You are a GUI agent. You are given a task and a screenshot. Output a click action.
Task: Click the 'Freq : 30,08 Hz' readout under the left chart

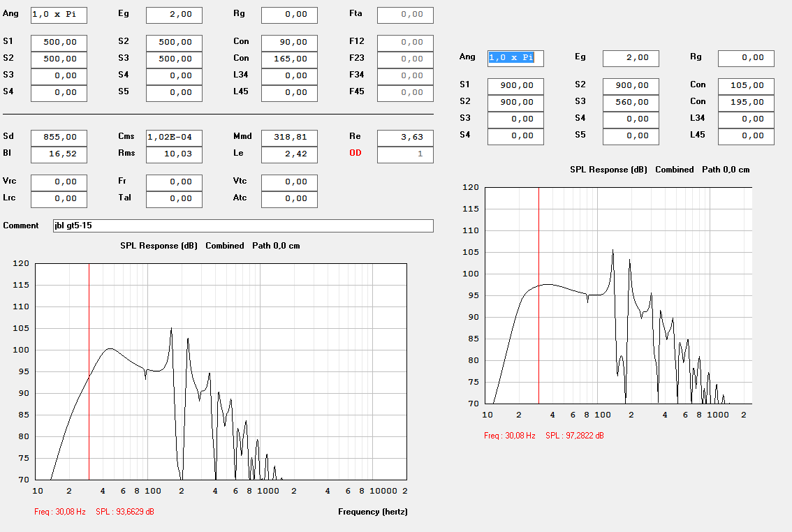pyautogui.click(x=59, y=512)
